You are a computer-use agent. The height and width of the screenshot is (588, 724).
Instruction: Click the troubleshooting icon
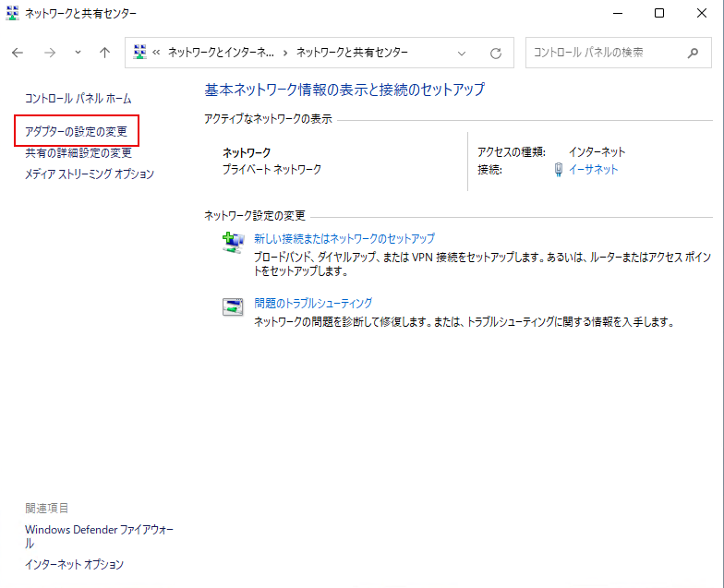point(233,307)
